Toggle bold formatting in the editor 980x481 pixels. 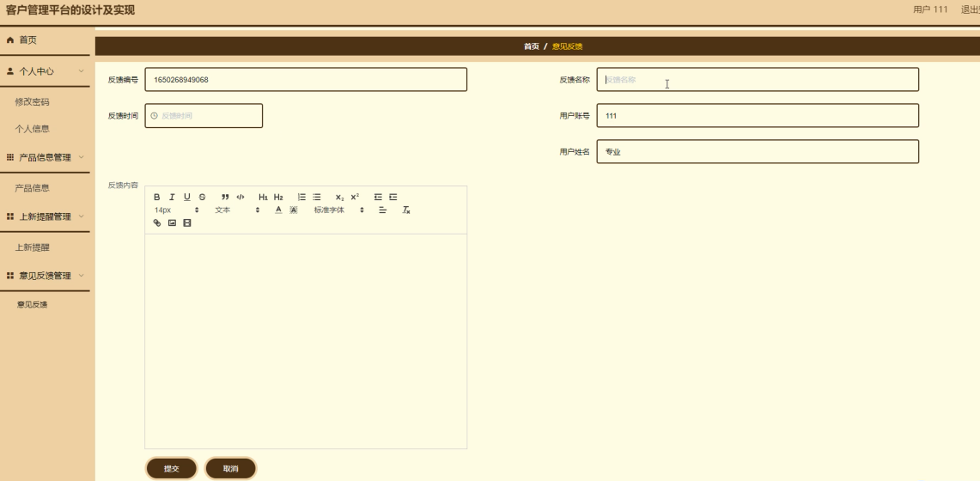[157, 198]
